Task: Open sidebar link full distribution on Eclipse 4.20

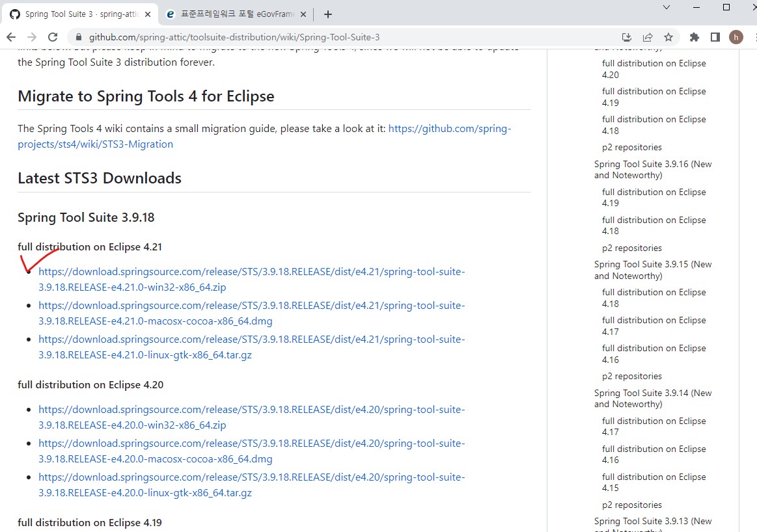Action: tap(654, 69)
